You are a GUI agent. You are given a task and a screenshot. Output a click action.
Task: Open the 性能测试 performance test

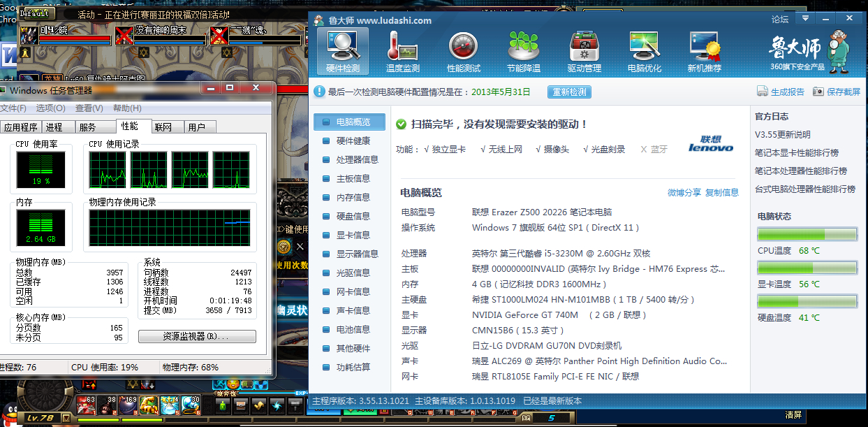[464, 52]
